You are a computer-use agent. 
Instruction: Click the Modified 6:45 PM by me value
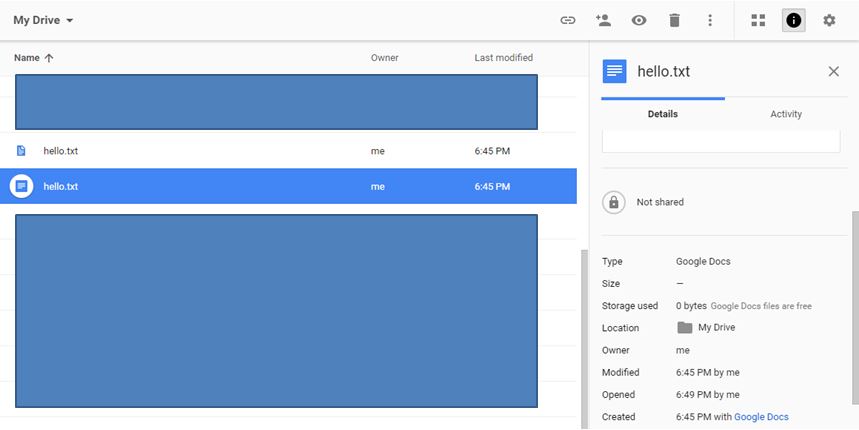[708, 372]
